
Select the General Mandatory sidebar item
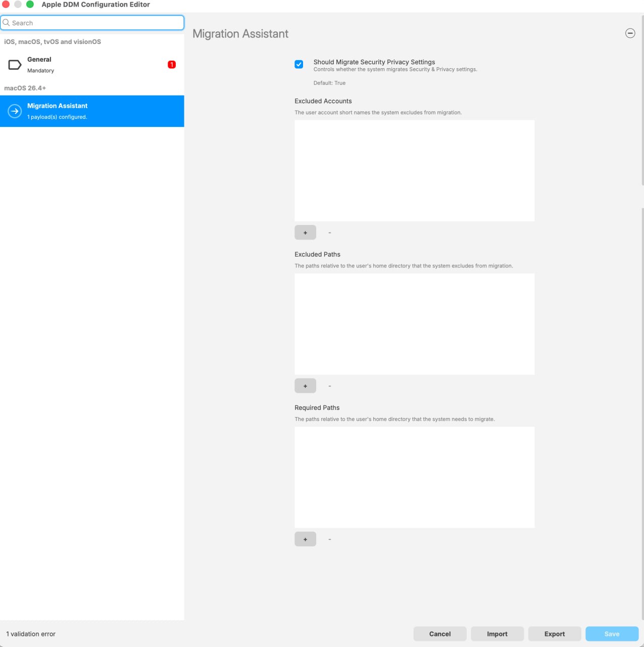92,65
